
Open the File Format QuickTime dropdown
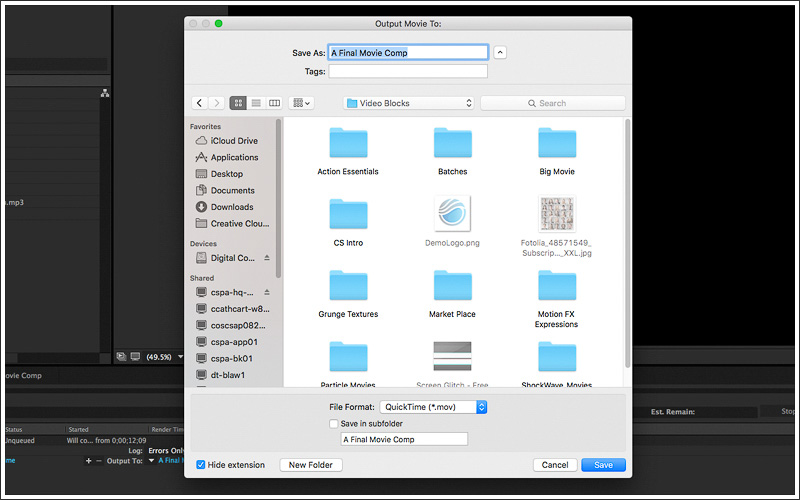pyautogui.click(x=433, y=407)
